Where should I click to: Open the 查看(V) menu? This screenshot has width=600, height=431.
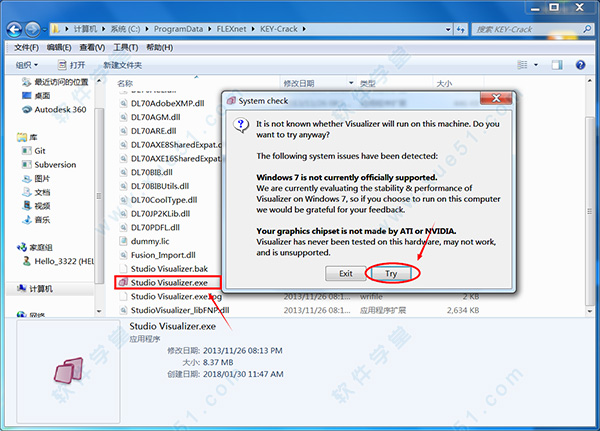(x=92, y=47)
